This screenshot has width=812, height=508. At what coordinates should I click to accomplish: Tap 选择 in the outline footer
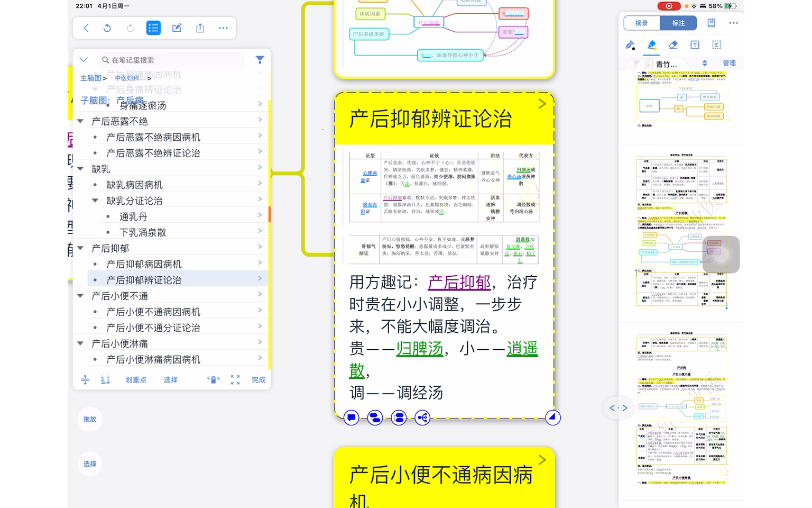pyautogui.click(x=170, y=380)
